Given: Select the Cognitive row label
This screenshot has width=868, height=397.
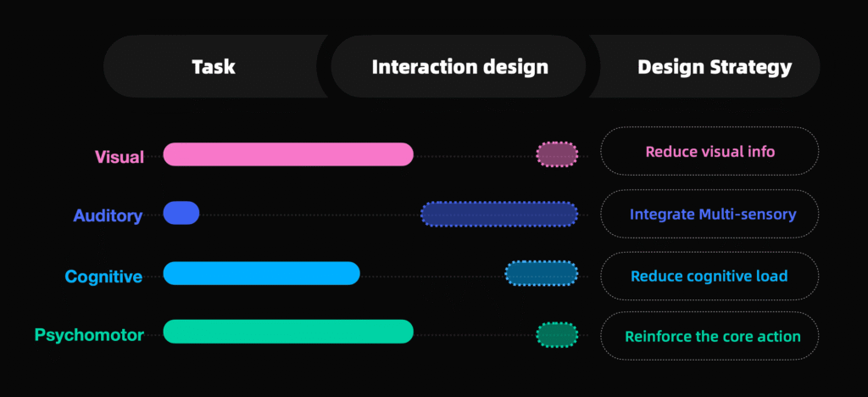Looking at the screenshot, I should coord(103,277).
